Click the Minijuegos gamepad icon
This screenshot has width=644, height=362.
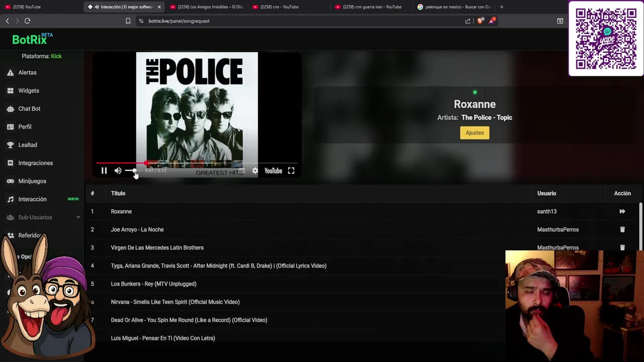pos(10,181)
